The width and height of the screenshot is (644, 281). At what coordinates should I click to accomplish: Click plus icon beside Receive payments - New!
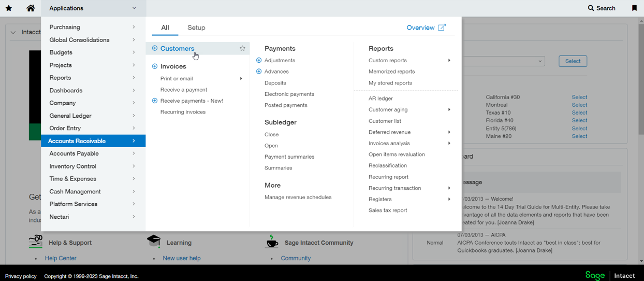pos(155,101)
